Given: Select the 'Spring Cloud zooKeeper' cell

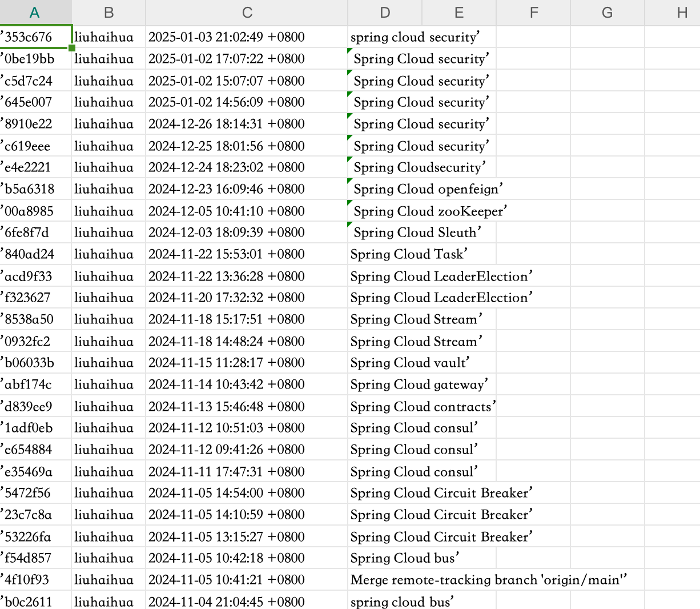Looking at the screenshot, I should click(x=385, y=211).
